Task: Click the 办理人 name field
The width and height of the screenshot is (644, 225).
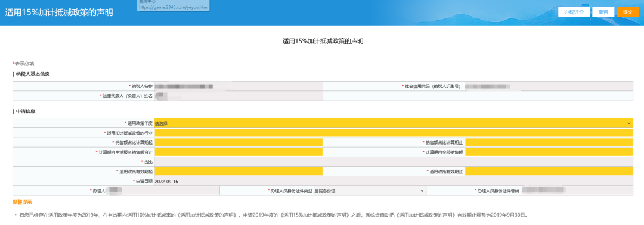Action: point(163,190)
